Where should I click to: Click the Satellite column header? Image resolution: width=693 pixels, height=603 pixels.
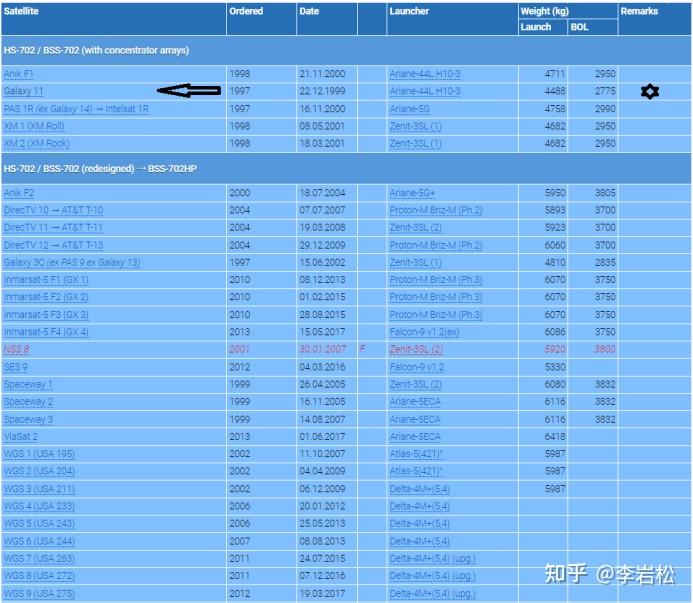pos(21,11)
